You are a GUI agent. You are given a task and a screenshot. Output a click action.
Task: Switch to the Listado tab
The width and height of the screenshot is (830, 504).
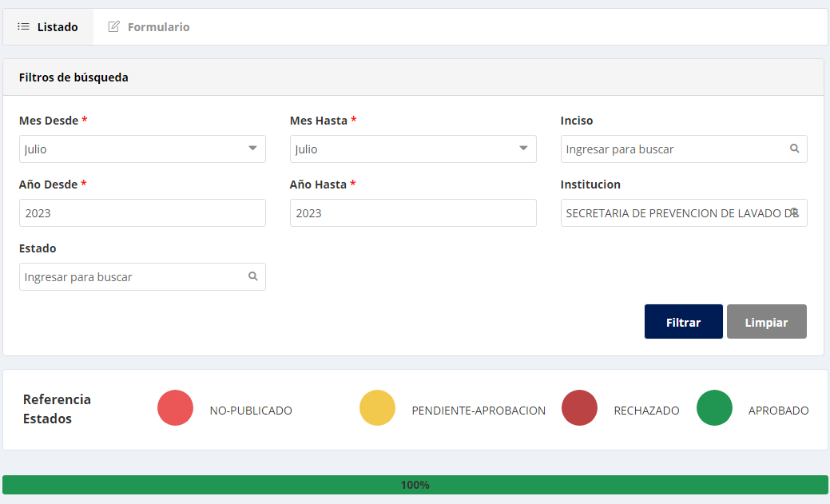coord(48,27)
